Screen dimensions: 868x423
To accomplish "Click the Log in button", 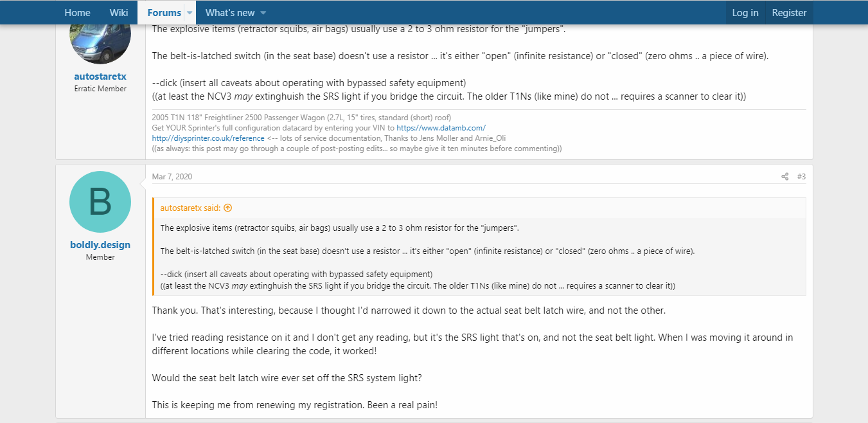I will (745, 13).
